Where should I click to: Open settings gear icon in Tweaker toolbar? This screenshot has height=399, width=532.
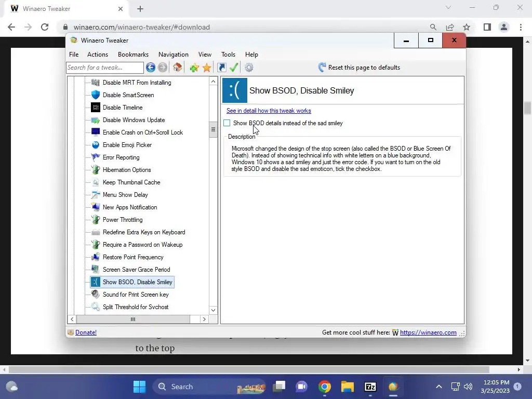(x=249, y=68)
